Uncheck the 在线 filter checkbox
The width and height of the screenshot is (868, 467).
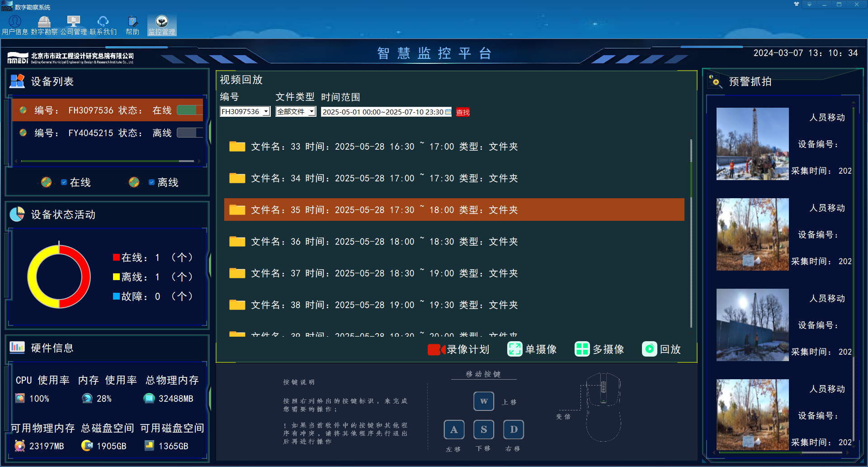click(x=64, y=182)
